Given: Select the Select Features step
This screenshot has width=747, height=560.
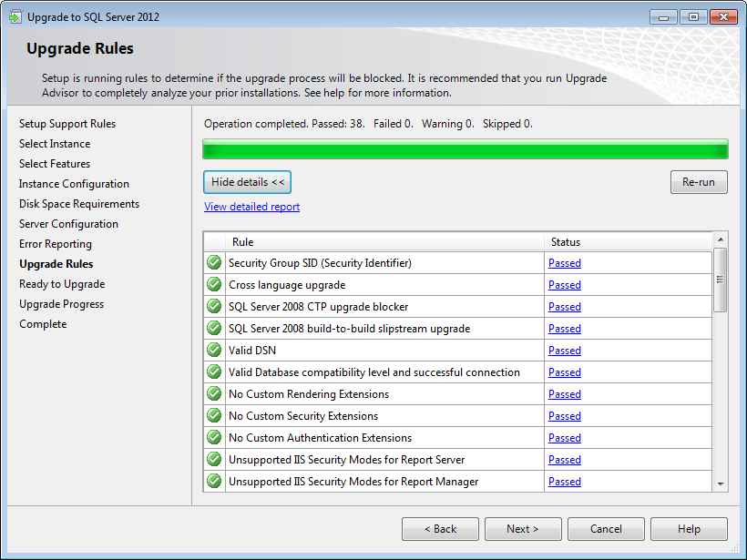Looking at the screenshot, I should pos(55,164).
